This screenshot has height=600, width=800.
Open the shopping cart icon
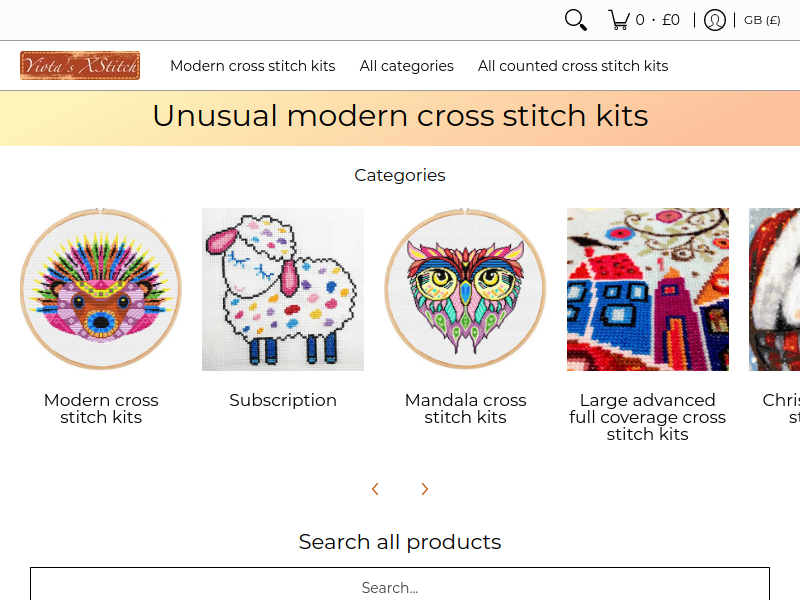[x=619, y=20]
